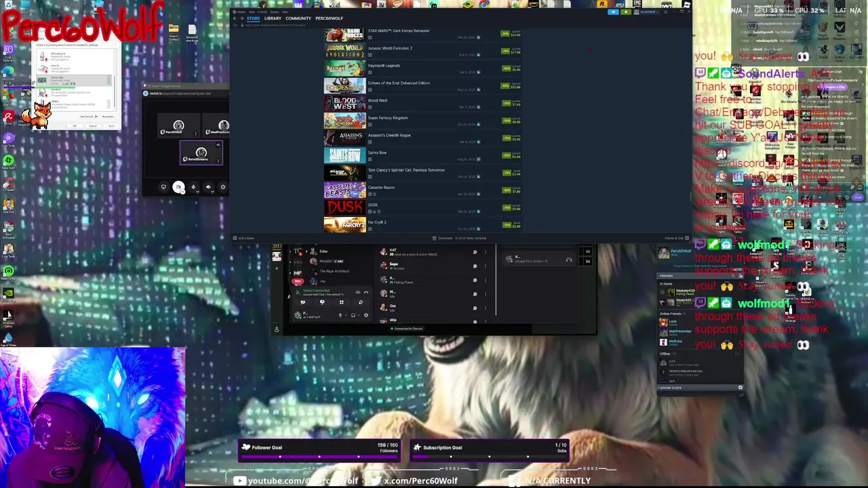Image resolution: width=868 pixels, height=488 pixels.
Task: Toggle speaker volume in Twitch guest star
Action: click(x=208, y=187)
